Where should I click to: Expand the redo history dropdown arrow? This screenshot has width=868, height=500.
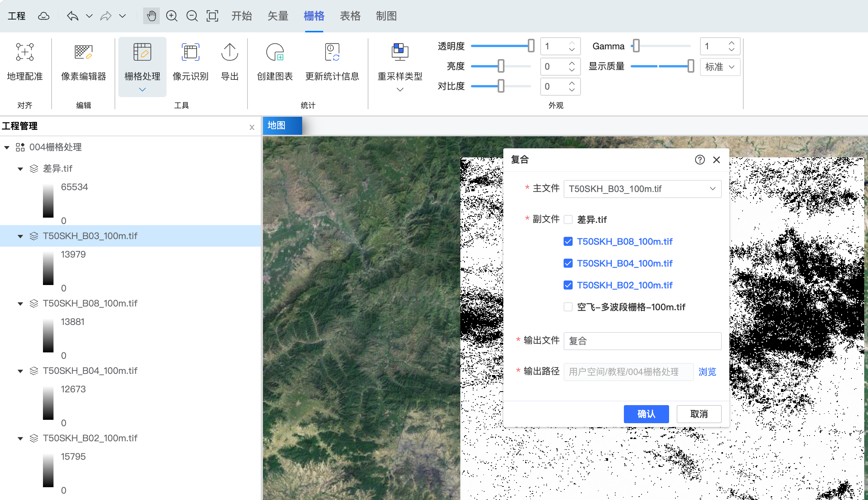pyautogui.click(x=122, y=16)
